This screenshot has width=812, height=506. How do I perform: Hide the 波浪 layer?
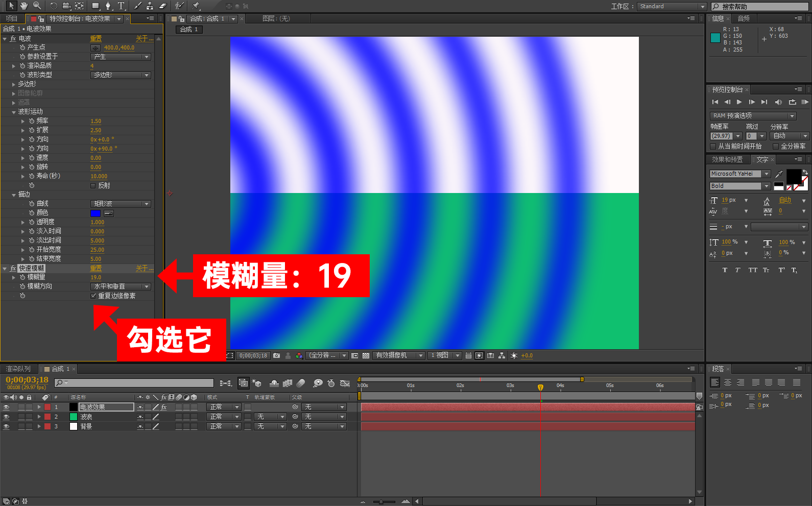pos(6,417)
